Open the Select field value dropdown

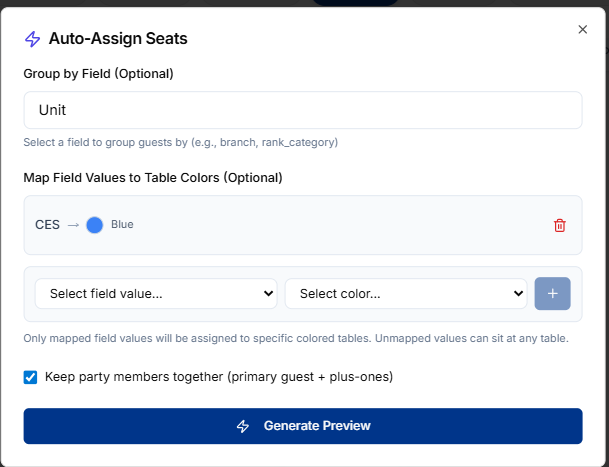point(156,294)
